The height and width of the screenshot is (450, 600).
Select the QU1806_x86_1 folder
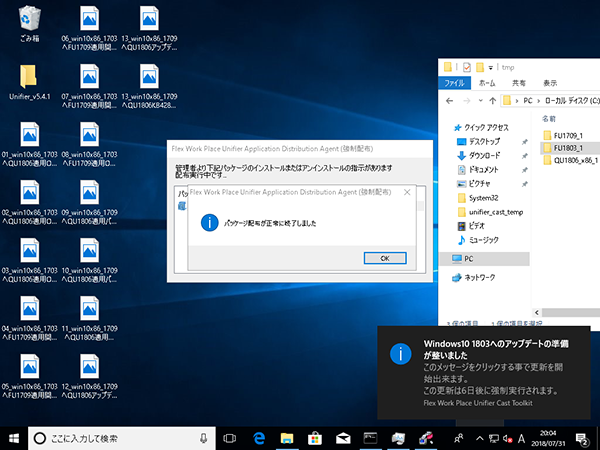coord(571,160)
